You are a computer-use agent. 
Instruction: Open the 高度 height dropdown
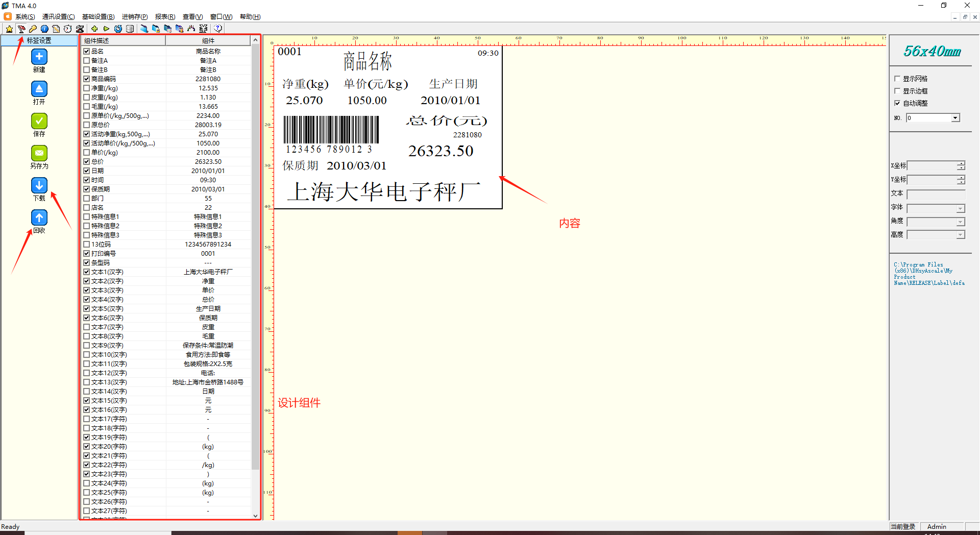pos(961,235)
